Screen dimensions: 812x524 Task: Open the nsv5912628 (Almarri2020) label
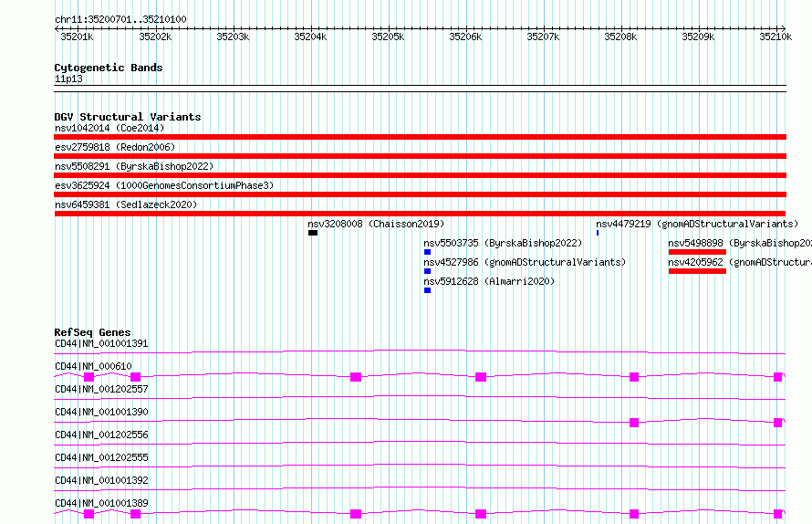[x=489, y=281]
